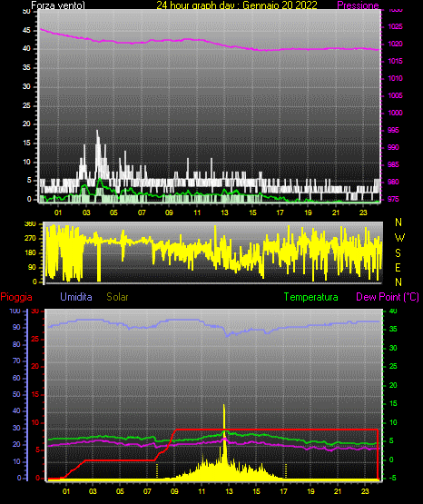
Task: Click hour '17' under the wind graph
Action: (x=280, y=212)
